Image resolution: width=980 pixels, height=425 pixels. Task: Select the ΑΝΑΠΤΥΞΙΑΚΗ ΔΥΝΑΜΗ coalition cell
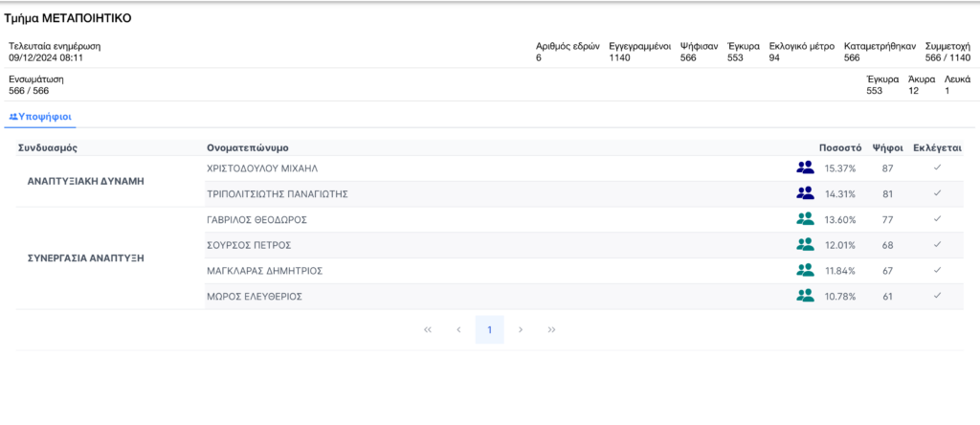pyautogui.click(x=85, y=181)
